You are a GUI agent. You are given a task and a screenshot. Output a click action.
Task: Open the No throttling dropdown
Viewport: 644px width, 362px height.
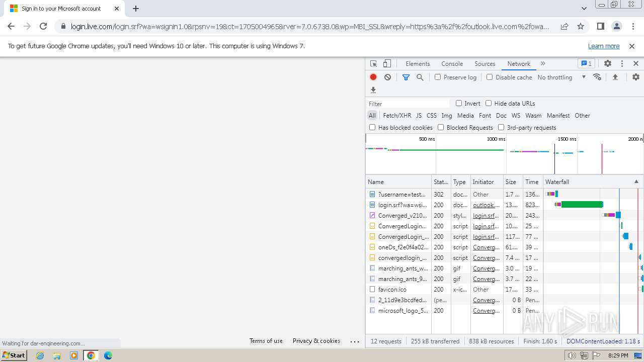tap(561, 77)
